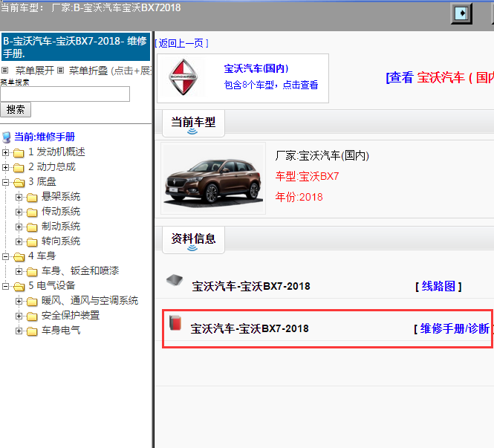Click the gray chip icon beside 线路图 row
The height and width of the screenshot is (448, 494).
coord(175,280)
